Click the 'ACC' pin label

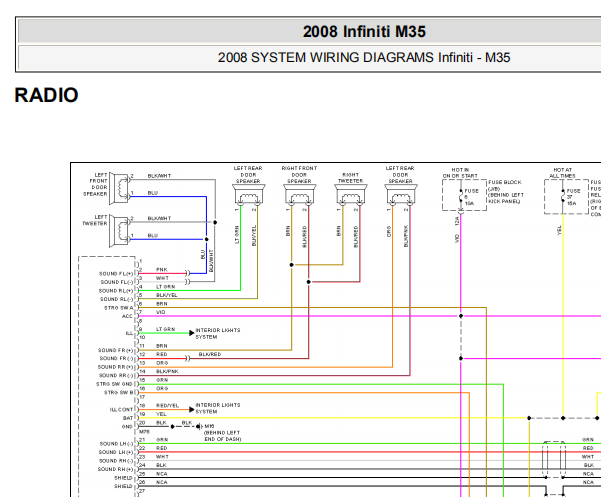point(127,316)
